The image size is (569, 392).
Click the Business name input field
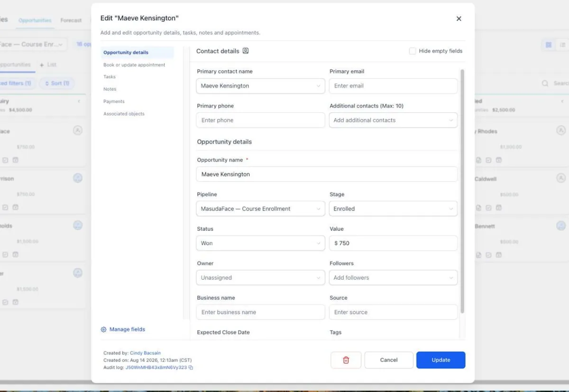coord(260,312)
